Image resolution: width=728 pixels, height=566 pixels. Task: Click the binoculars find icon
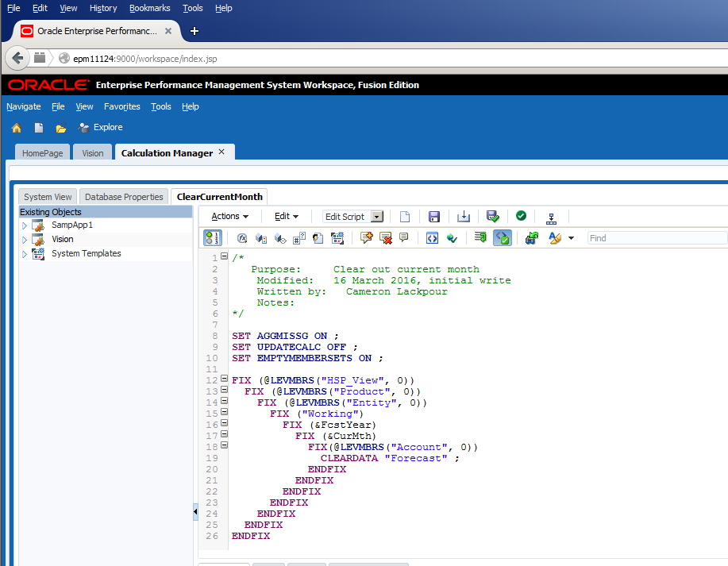coord(531,238)
